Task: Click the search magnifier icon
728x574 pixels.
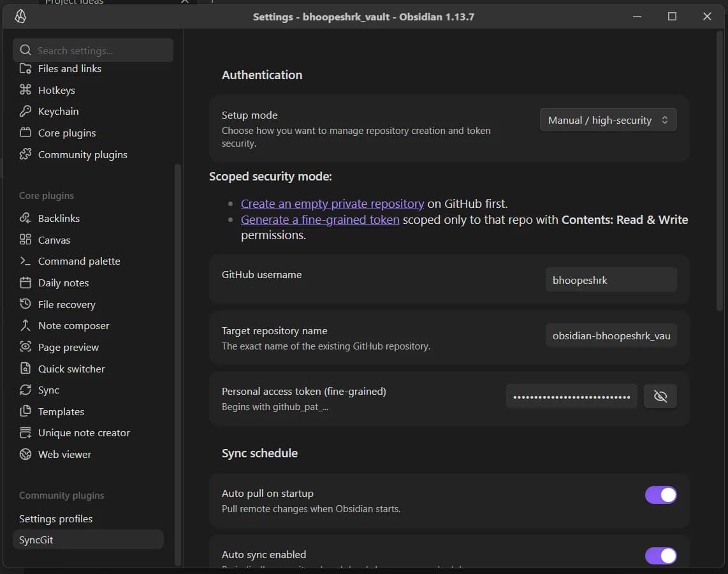Action: click(x=25, y=50)
